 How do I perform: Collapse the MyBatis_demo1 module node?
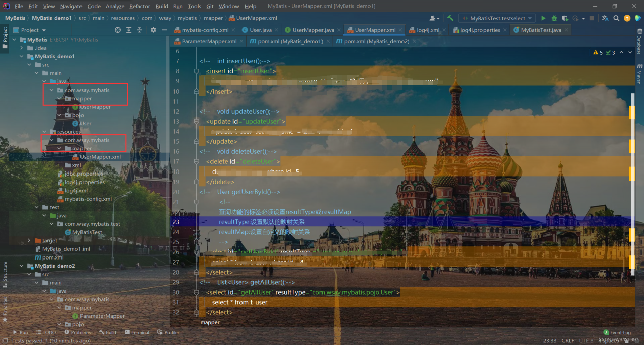[x=22, y=56]
